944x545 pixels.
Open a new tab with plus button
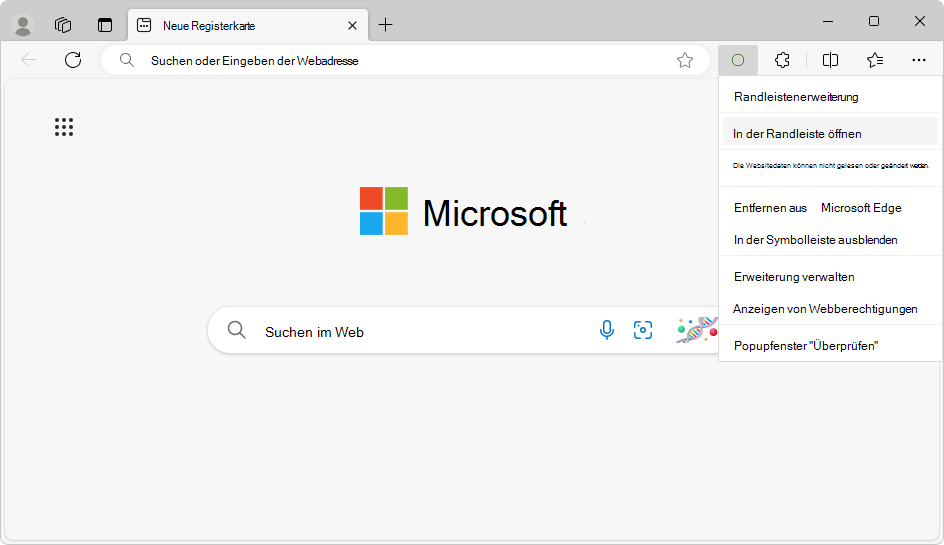pos(385,25)
